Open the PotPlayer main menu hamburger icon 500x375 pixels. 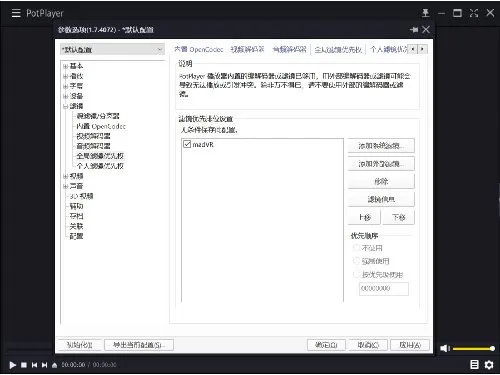pyautogui.click(x=16, y=13)
